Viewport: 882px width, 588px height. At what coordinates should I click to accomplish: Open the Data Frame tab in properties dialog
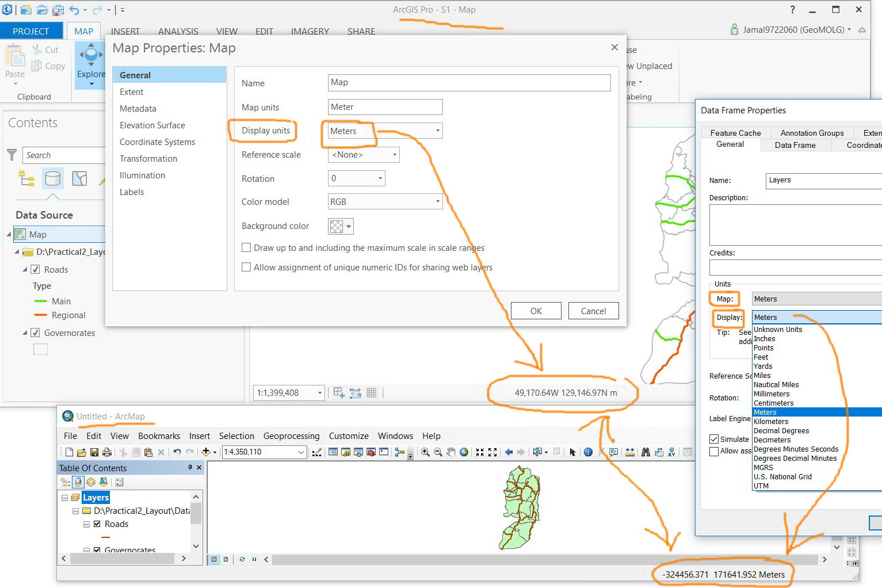pos(795,145)
